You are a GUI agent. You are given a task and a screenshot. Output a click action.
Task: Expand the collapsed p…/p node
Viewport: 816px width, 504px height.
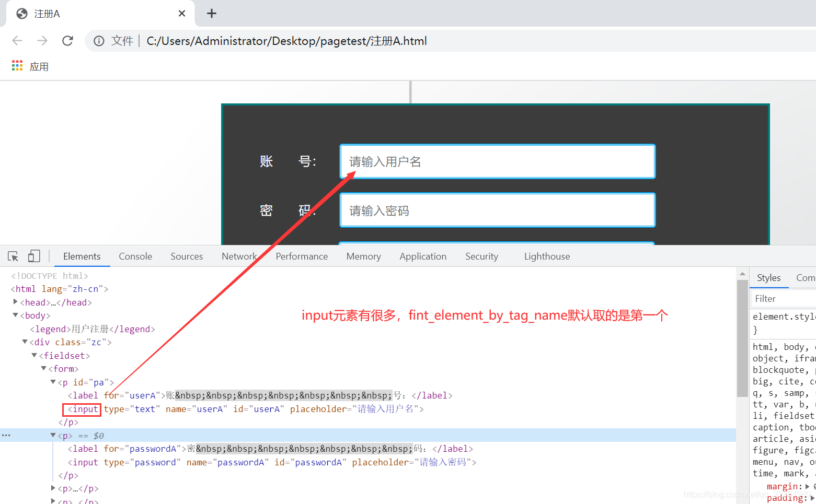click(53, 488)
